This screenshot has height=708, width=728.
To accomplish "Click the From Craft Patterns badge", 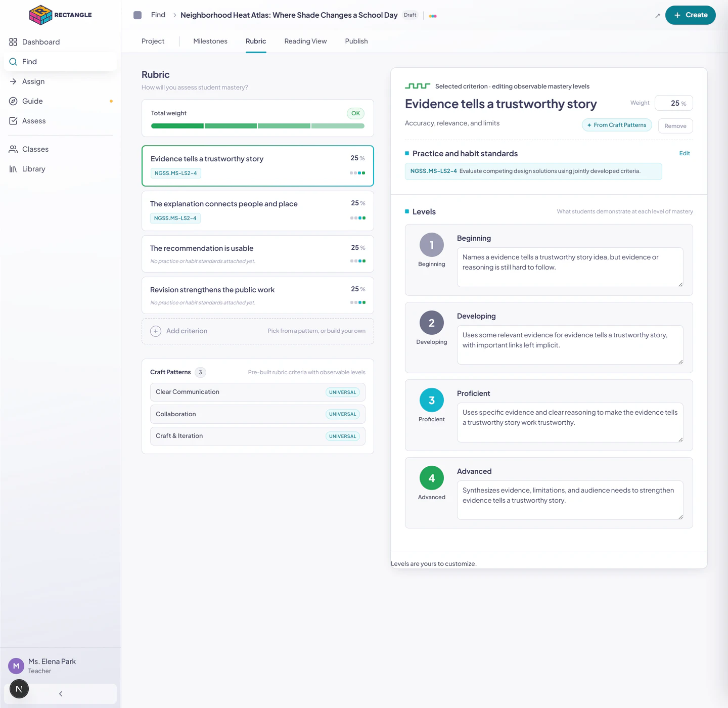I will point(617,125).
